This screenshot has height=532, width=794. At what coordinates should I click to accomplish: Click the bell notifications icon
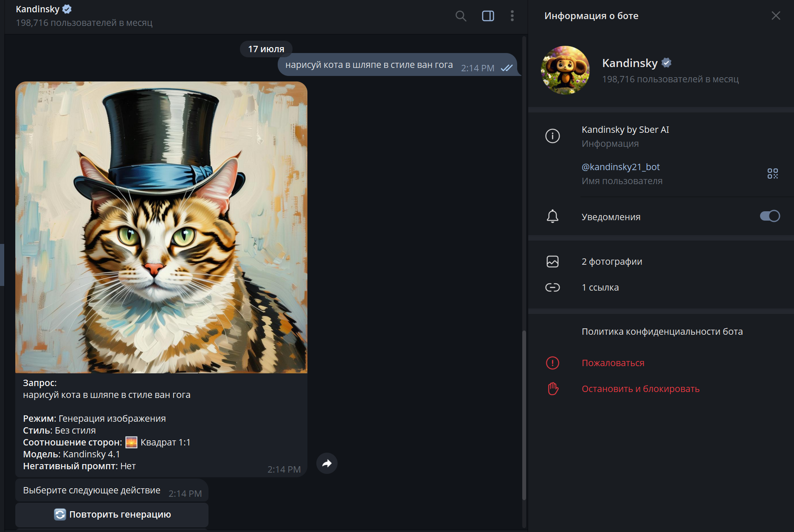click(552, 216)
